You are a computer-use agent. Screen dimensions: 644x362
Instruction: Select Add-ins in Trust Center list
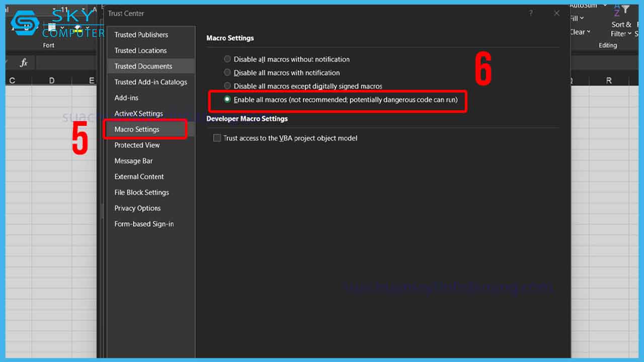(151, 98)
